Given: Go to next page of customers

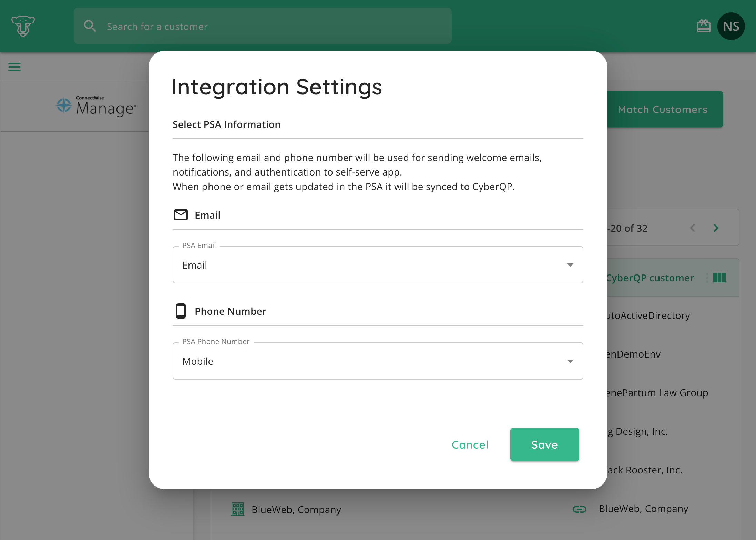Looking at the screenshot, I should click(716, 228).
